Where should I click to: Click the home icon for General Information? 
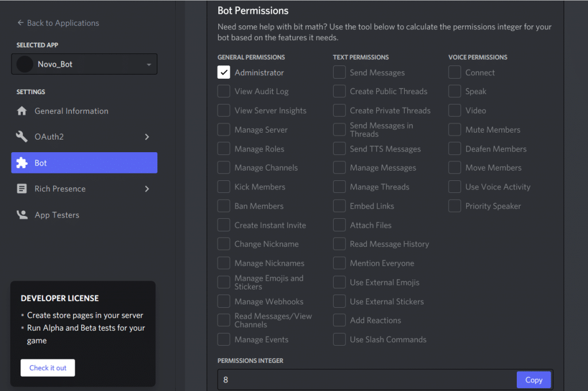click(x=22, y=111)
